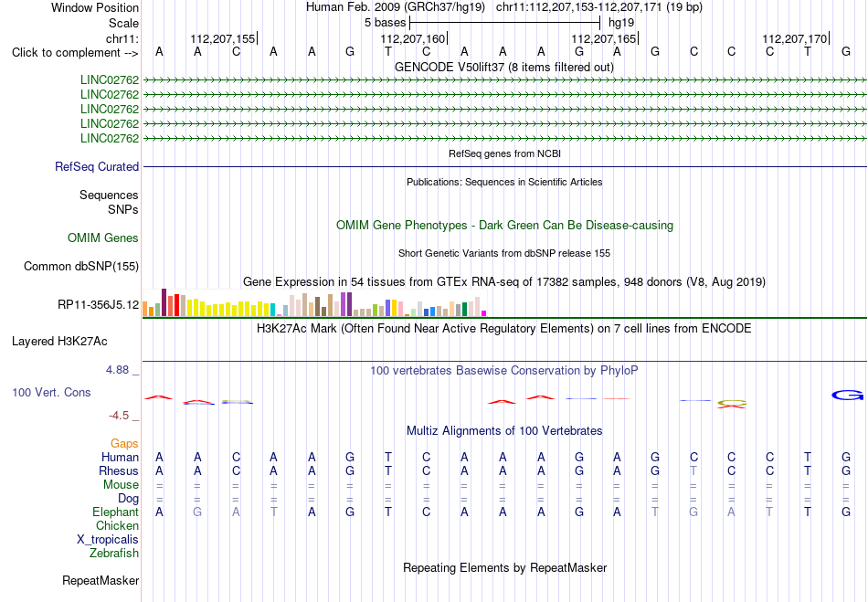This screenshot has height=602, width=868.
Task: Click the cyan GTEx expression bar
Action: 272,310
